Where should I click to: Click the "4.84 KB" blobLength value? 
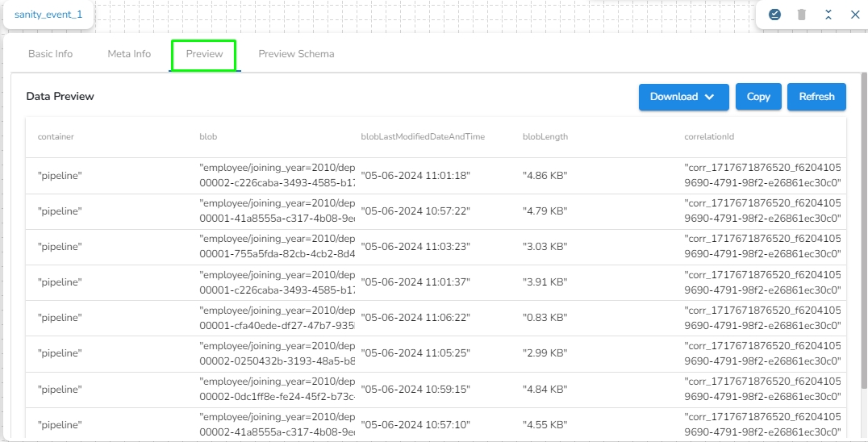(x=545, y=390)
